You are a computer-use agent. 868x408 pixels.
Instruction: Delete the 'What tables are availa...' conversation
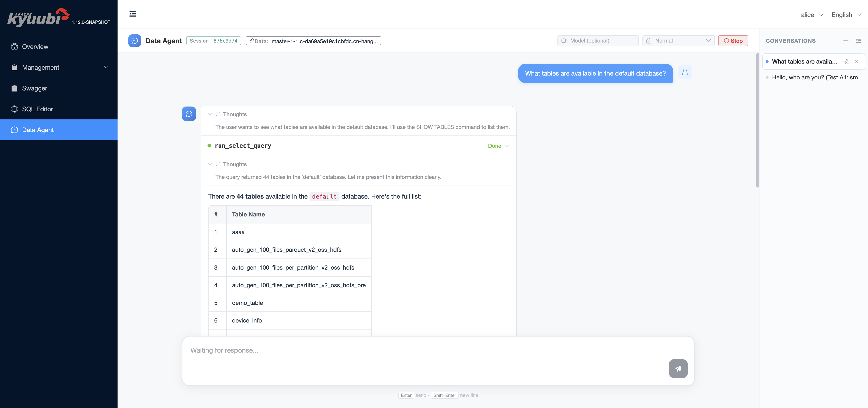856,61
